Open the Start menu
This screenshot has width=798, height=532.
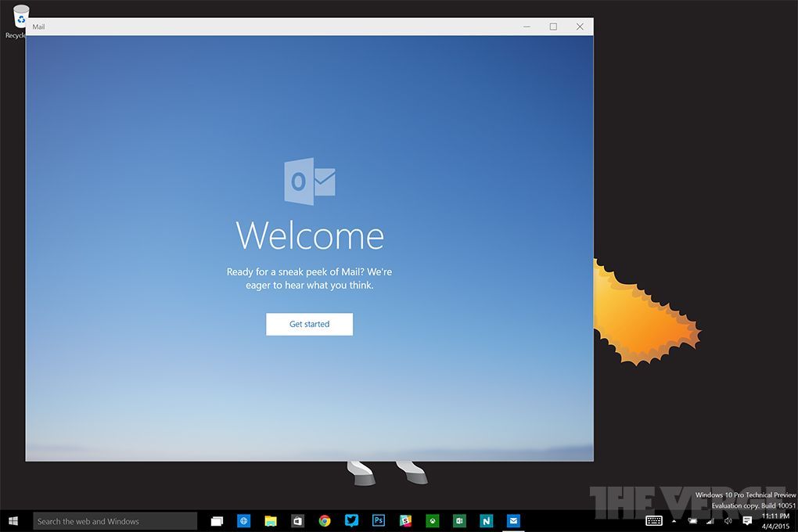click(x=13, y=520)
